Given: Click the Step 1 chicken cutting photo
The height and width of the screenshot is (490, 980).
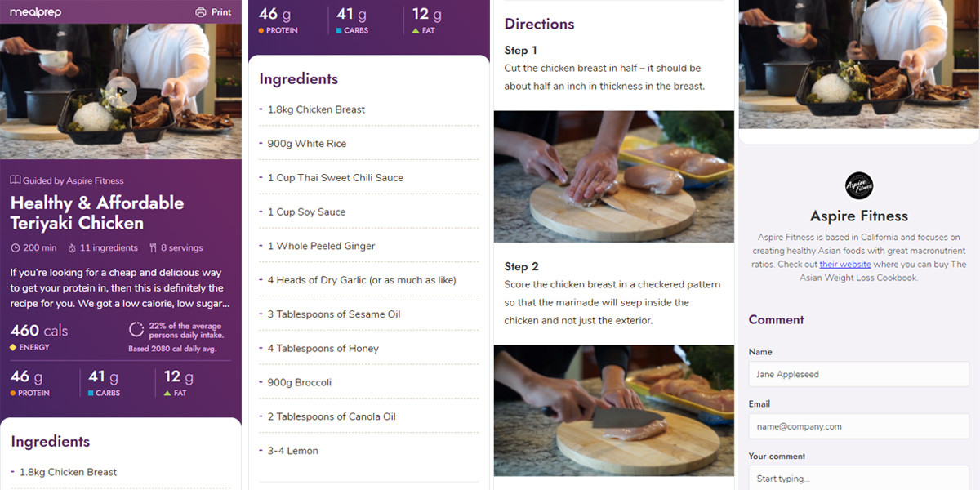Looking at the screenshot, I should [x=614, y=176].
